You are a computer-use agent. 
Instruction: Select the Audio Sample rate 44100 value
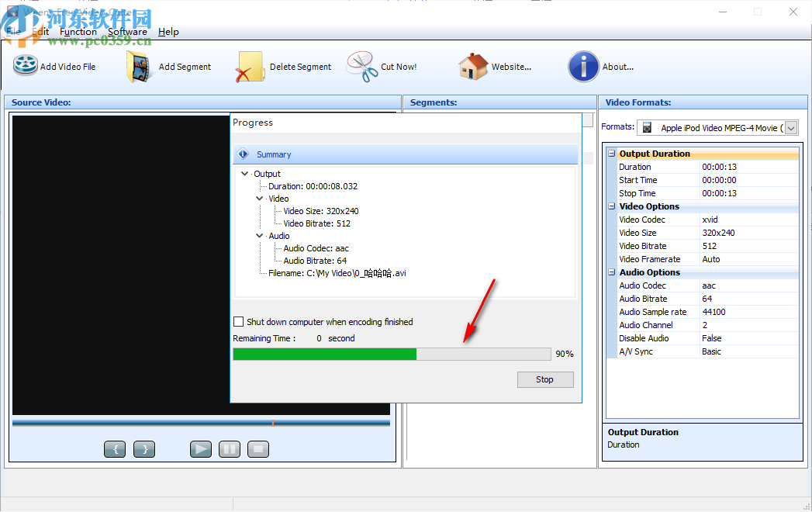749,312
